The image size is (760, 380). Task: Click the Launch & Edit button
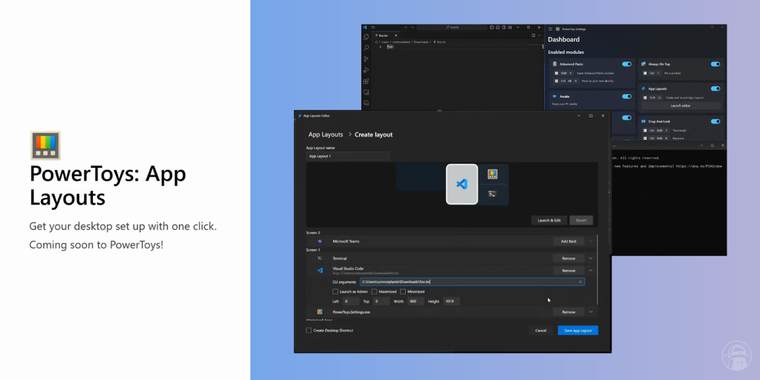click(x=549, y=220)
